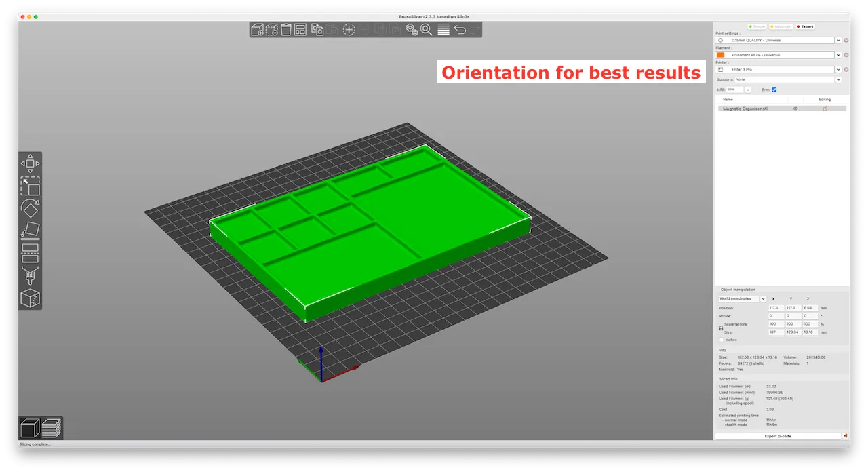Switch to Advanced mode tab

point(781,26)
